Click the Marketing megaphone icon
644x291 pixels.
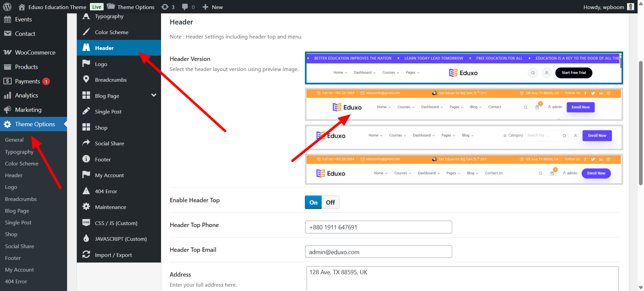(7, 110)
